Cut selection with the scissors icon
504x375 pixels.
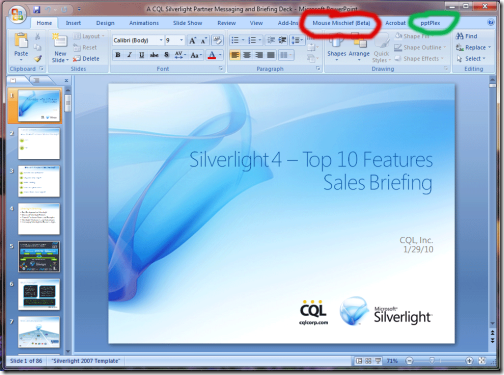pos(38,36)
